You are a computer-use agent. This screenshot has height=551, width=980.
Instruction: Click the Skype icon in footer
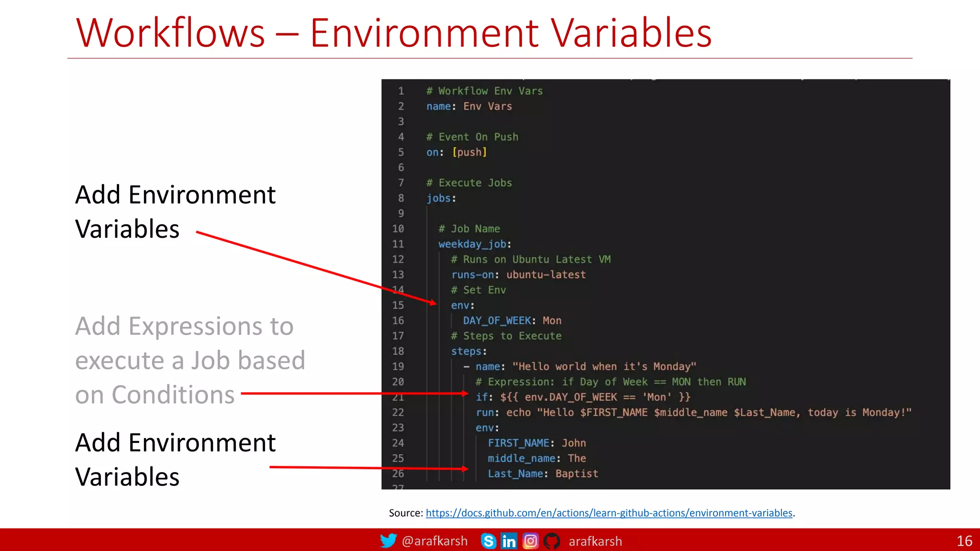coord(489,541)
